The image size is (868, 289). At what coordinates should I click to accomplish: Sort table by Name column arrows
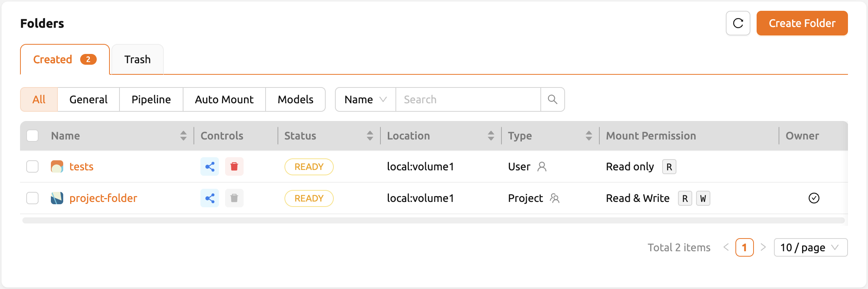[x=183, y=136]
